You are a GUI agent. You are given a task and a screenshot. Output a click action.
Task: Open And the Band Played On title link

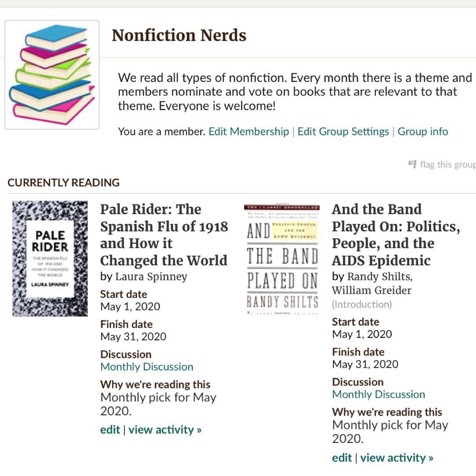(x=395, y=234)
